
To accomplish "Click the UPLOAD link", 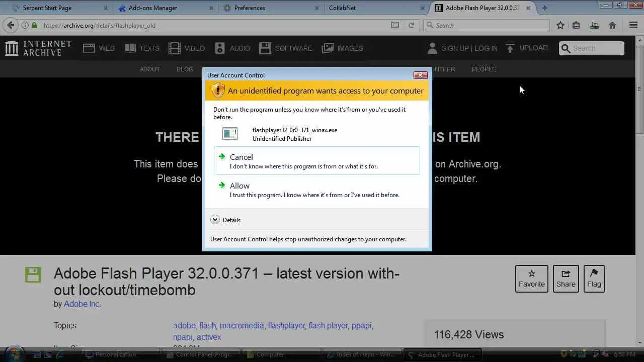I will pos(526,48).
